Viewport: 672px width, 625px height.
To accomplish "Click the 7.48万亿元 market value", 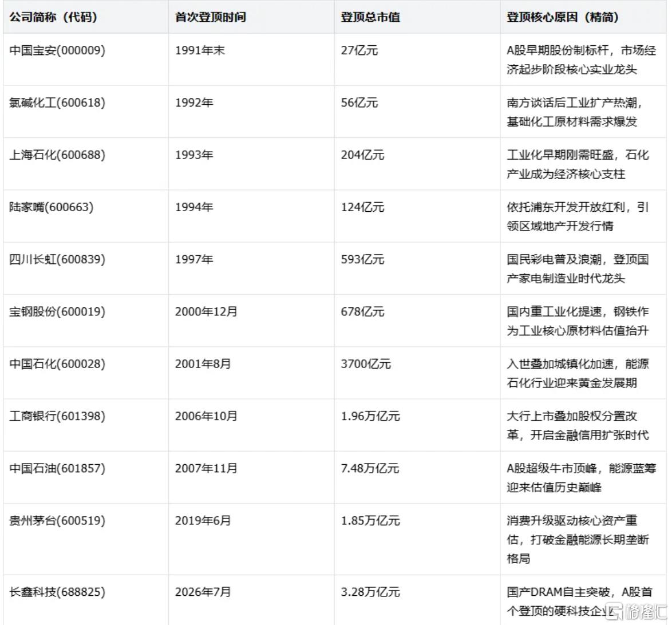I will (370, 469).
